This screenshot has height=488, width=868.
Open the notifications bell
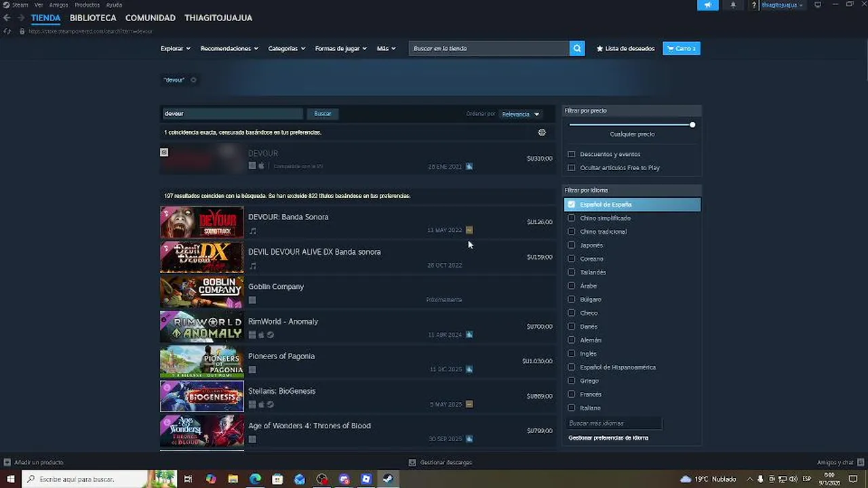pyautogui.click(x=733, y=5)
